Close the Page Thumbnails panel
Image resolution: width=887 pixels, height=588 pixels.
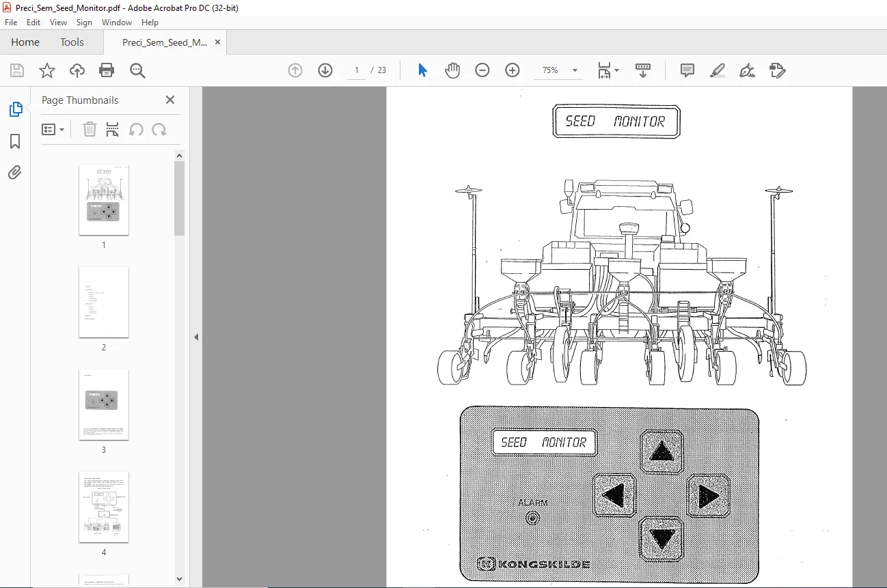click(x=170, y=100)
